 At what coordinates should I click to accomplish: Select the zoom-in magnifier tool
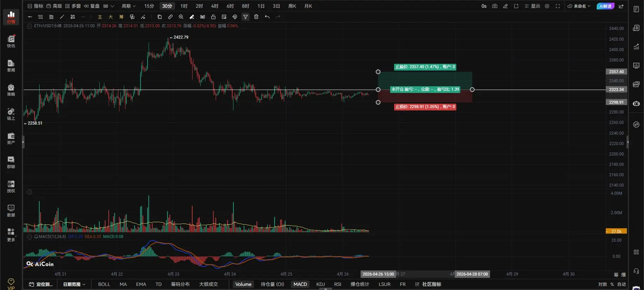click(x=181, y=17)
